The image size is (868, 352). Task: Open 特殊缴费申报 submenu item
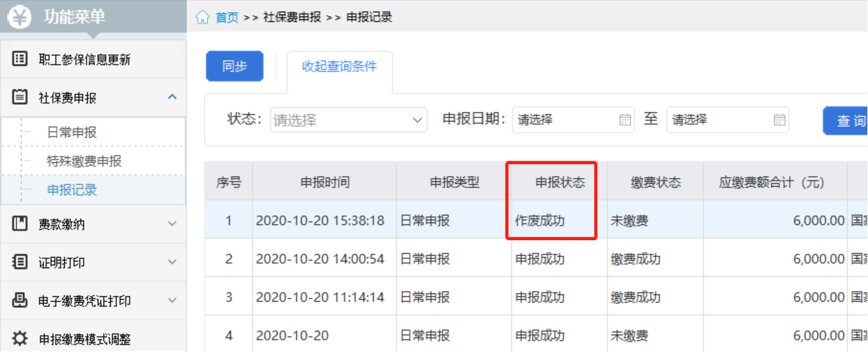pos(84,161)
